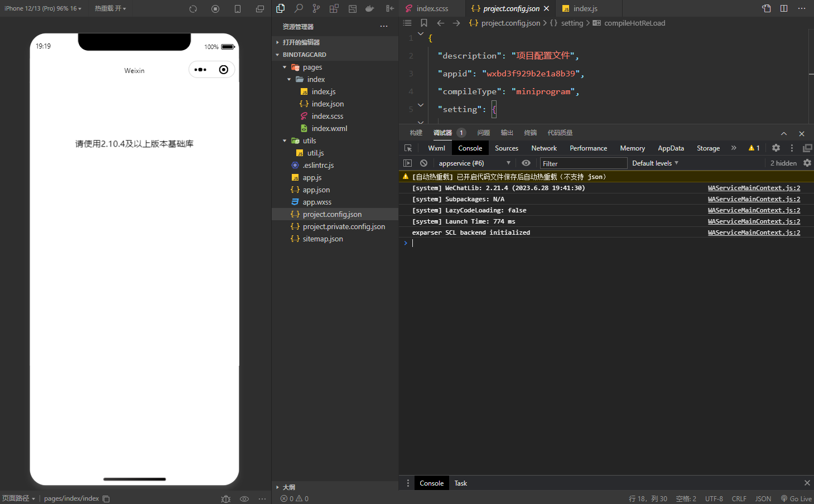Open the appservice (#6) context dropdown
This screenshot has height=504, width=814.
point(474,163)
